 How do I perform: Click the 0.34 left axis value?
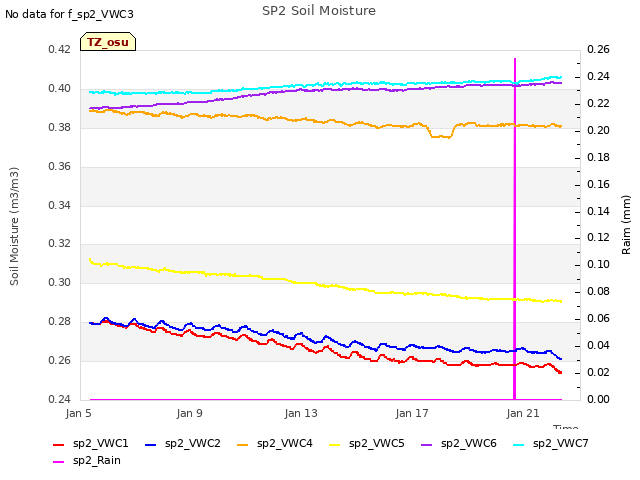(x=60, y=205)
